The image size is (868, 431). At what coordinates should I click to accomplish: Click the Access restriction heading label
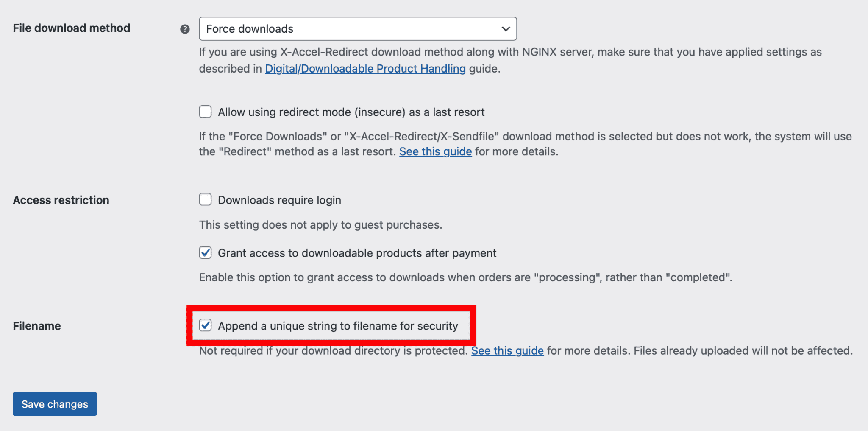coord(61,200)
